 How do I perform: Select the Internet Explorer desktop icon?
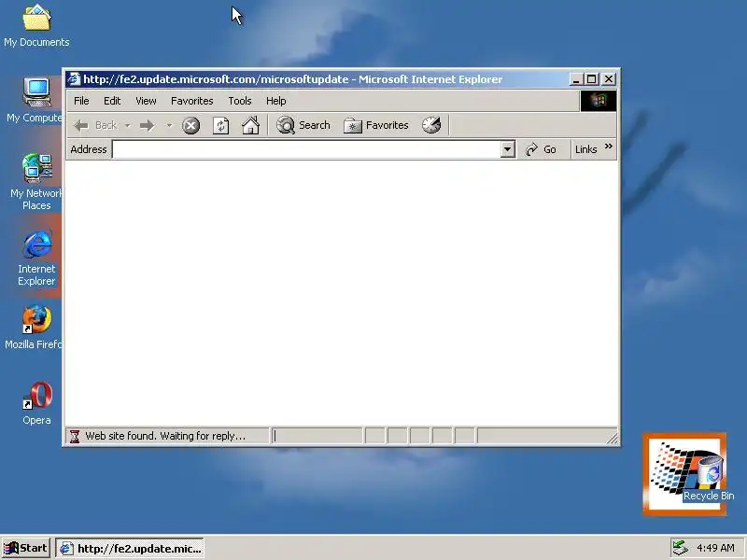[36, 259]
